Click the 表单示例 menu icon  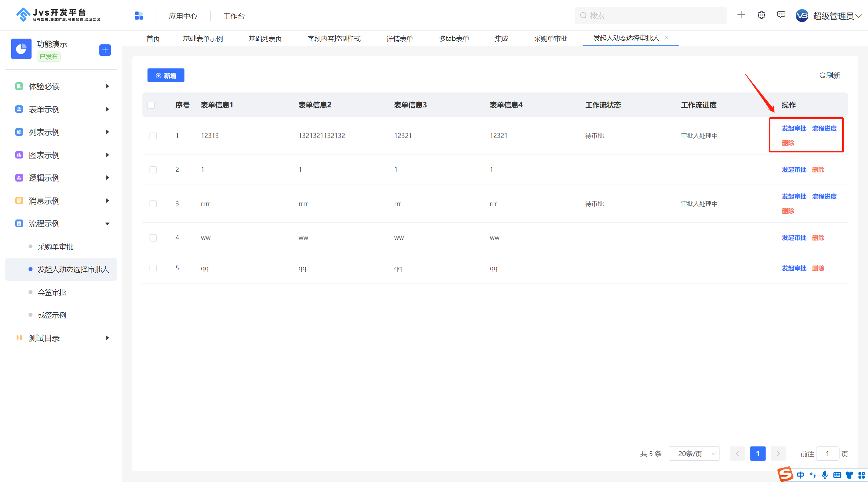coord(19,109)
